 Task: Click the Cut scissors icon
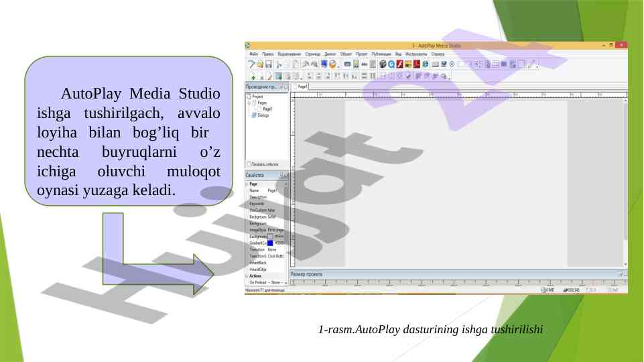tap(279, 64)
